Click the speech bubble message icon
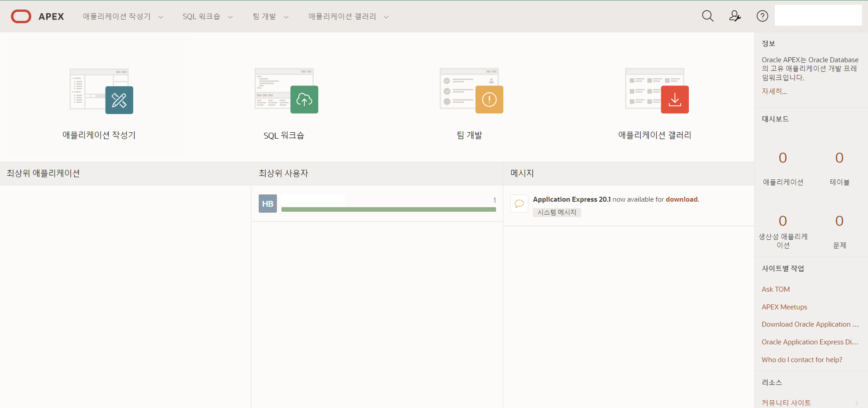Image resolution: width=868 pixels, height=408 pixels. [x=519, y=203]
